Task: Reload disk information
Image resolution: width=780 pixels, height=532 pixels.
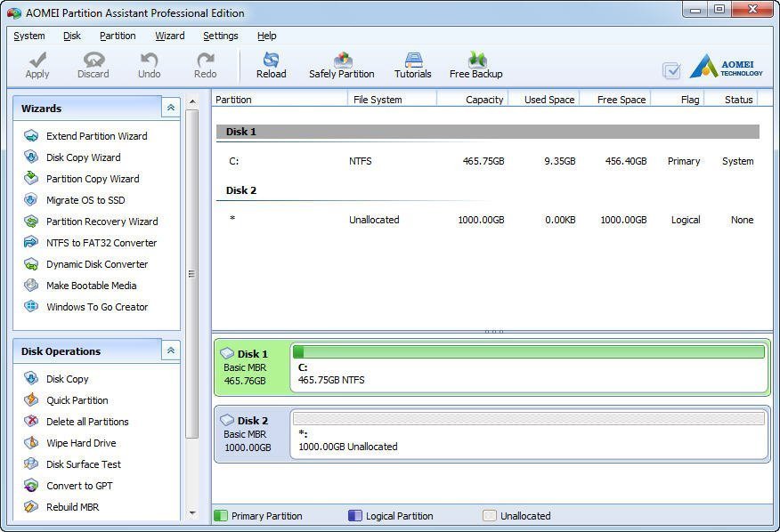Action: point(271,65)
